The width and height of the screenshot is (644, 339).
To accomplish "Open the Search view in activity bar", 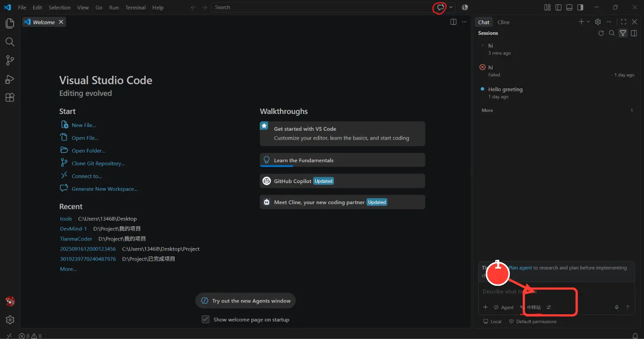I will (x=10, y=42).
